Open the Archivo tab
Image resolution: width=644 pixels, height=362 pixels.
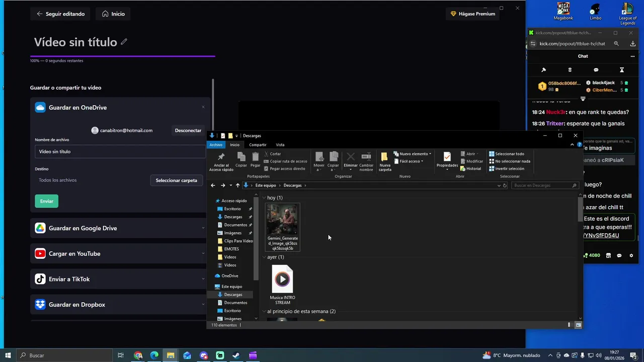click(x=216, y=145)
